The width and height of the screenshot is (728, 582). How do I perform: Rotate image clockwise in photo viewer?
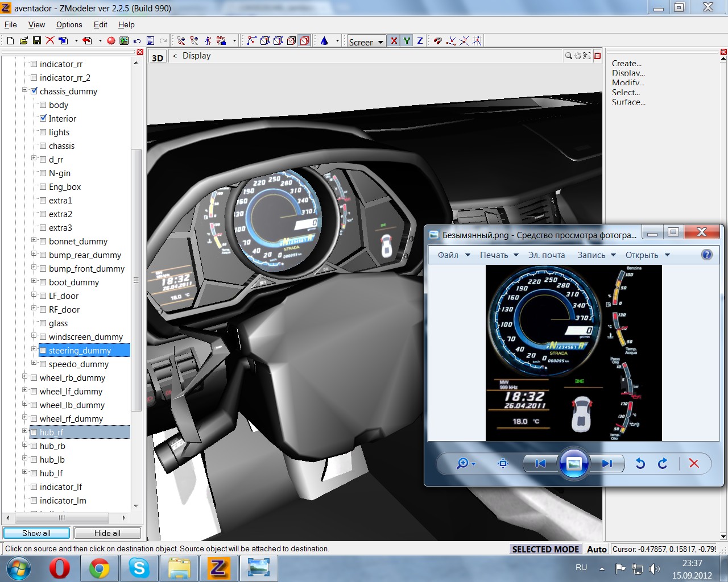(663, 463)
